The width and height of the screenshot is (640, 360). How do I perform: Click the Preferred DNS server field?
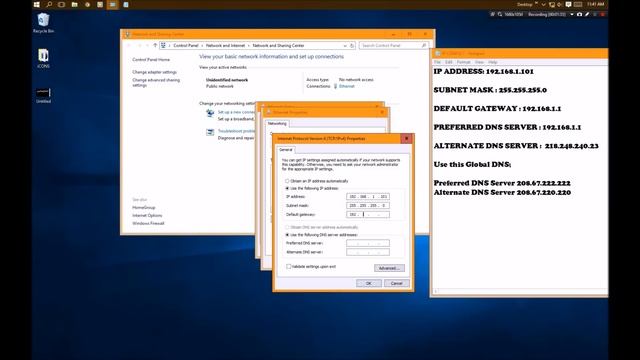pyautogui.click(x=368, y=243)
